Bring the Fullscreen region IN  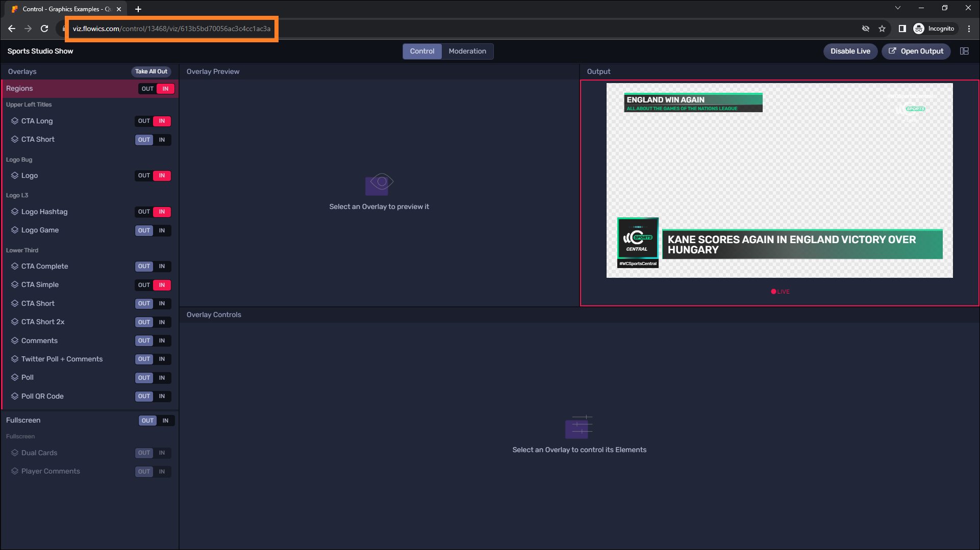point(165,421)
